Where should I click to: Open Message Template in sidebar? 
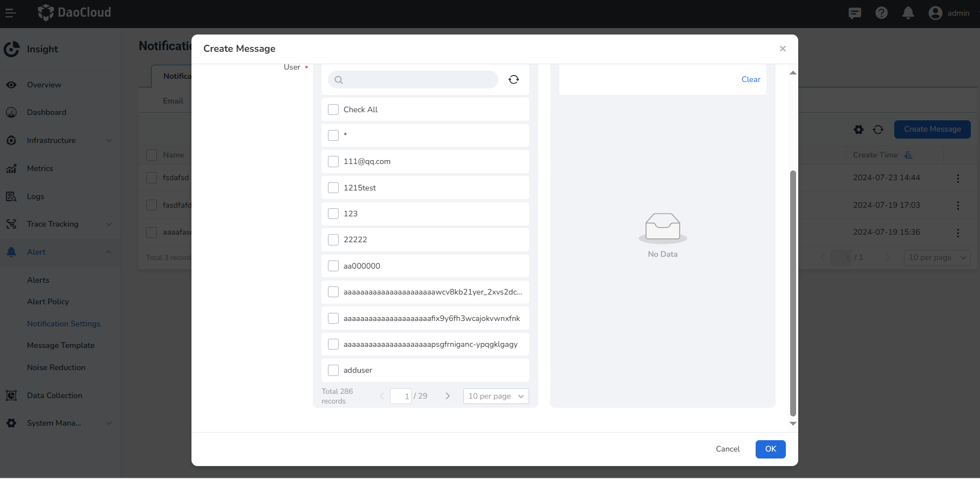click(x=61, y=345)
